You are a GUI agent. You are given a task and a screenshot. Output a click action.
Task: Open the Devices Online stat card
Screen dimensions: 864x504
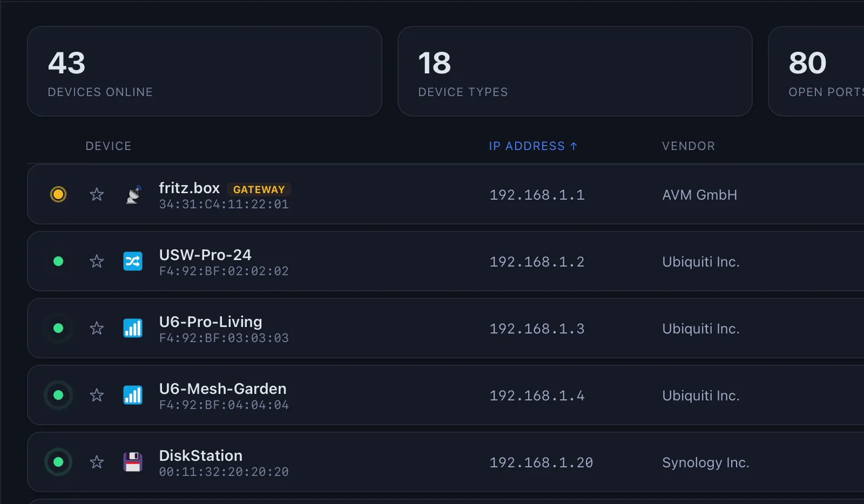tap(205, 71)
